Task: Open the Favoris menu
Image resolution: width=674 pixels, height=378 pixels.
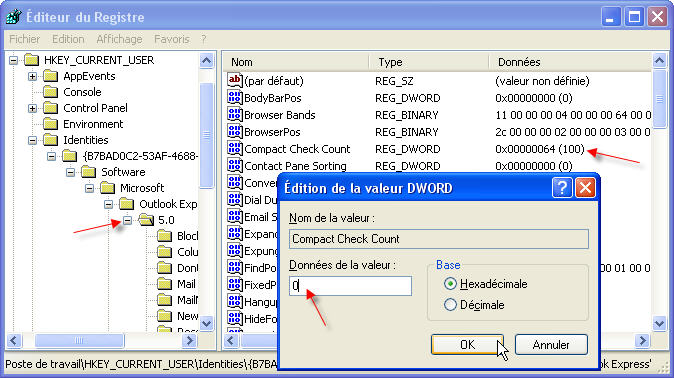Action: point(172,39)
